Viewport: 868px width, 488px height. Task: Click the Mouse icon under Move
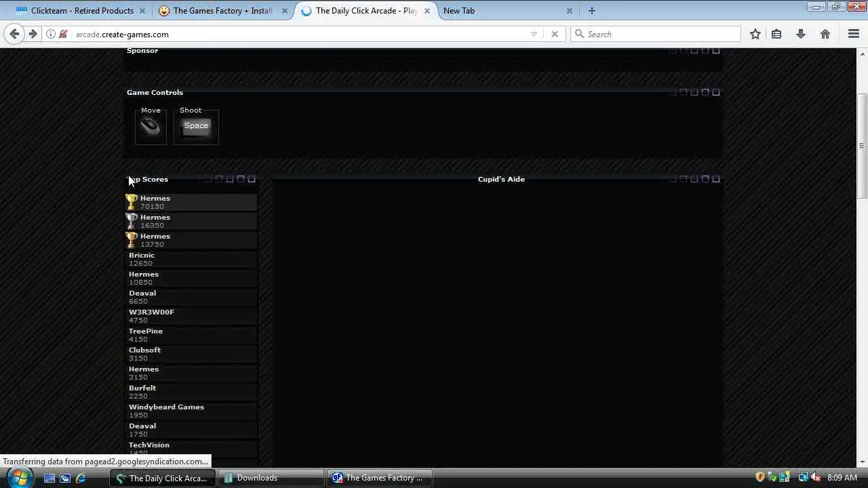point(150,126)
